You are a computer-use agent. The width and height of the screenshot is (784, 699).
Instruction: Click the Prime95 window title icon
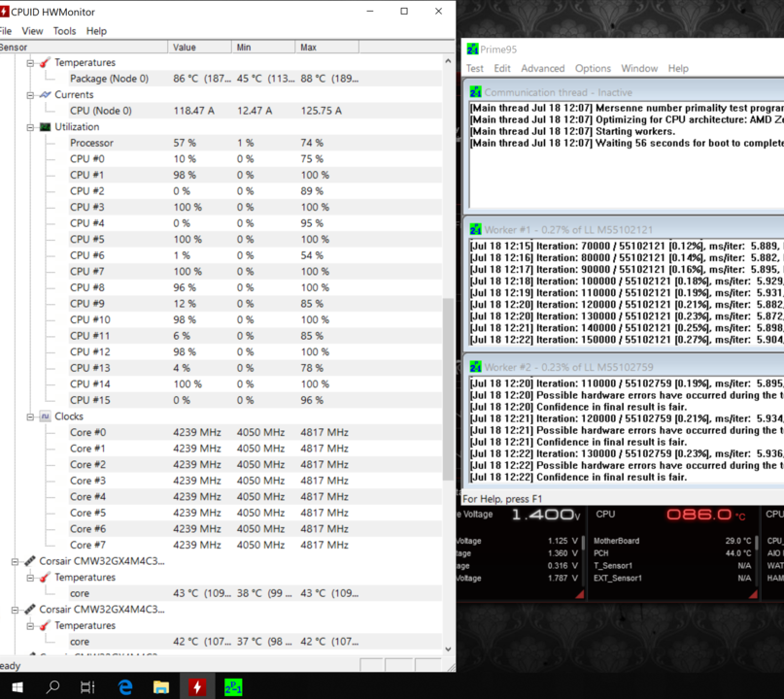pyautogui.click(x=472, y=49)
